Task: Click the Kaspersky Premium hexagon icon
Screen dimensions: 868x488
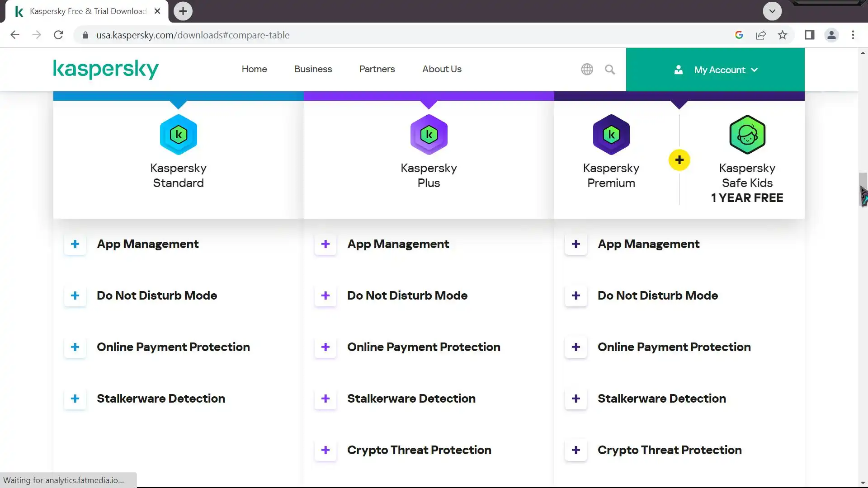Action: tap(611, 135)
